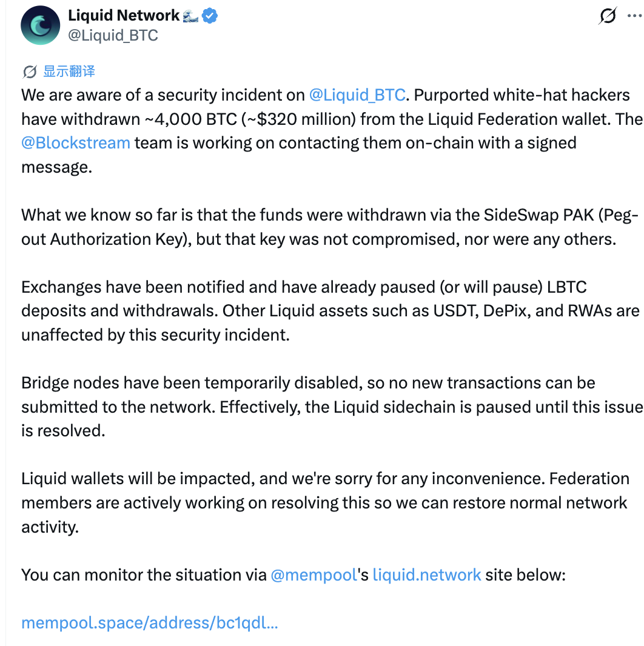This screenshot has width=644, height=646.
Task: Visit the @Blockstream mention
Action: tap(76, 143)
